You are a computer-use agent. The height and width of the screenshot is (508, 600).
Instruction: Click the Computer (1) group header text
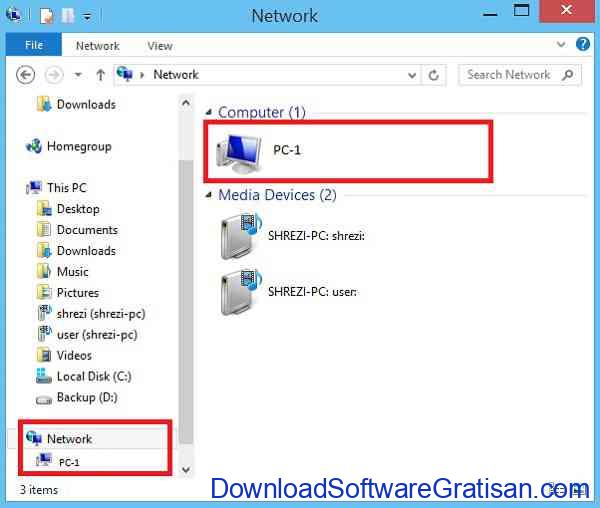[x=262, y=112]
